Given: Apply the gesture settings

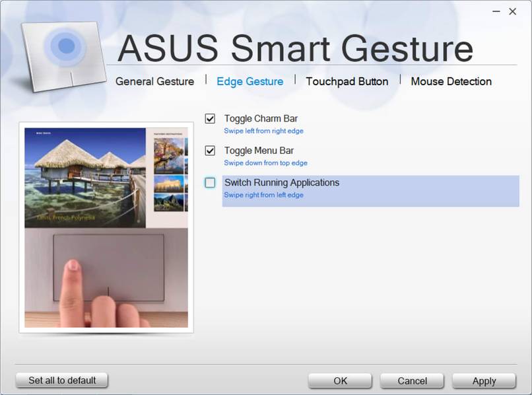Looking at the screenshot, I should click(x=483, y=380).
